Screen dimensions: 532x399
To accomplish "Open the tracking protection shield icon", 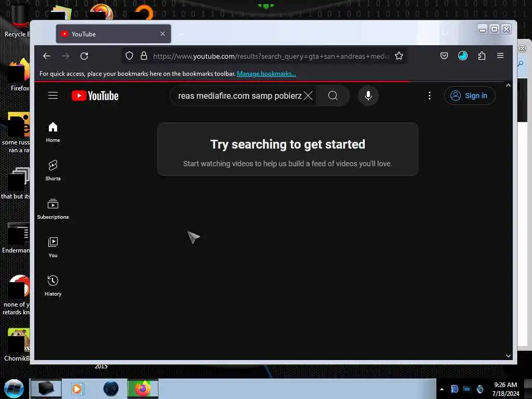I will click(x=129, y=56).
